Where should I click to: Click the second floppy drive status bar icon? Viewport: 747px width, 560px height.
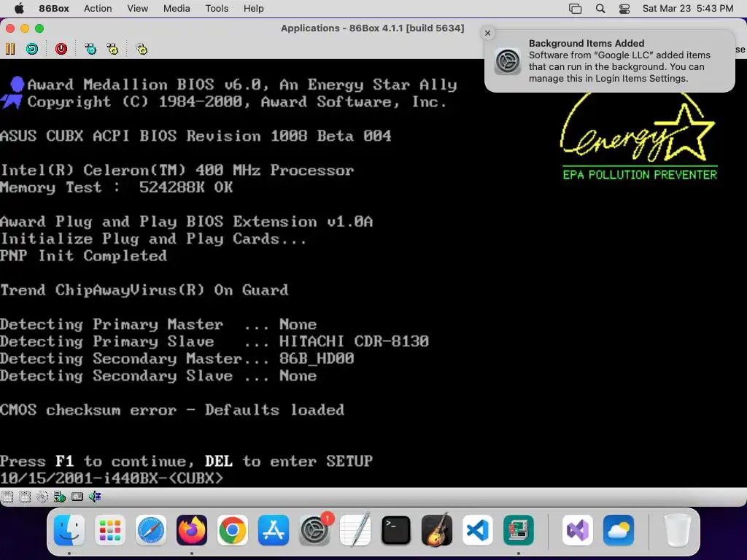tap(25, 497)
